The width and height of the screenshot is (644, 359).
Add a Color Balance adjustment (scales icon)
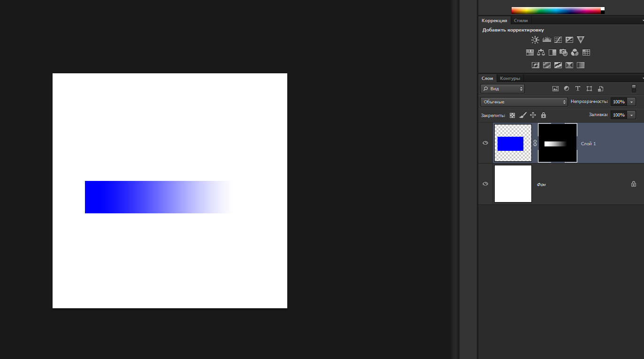[x=541, y=53]
